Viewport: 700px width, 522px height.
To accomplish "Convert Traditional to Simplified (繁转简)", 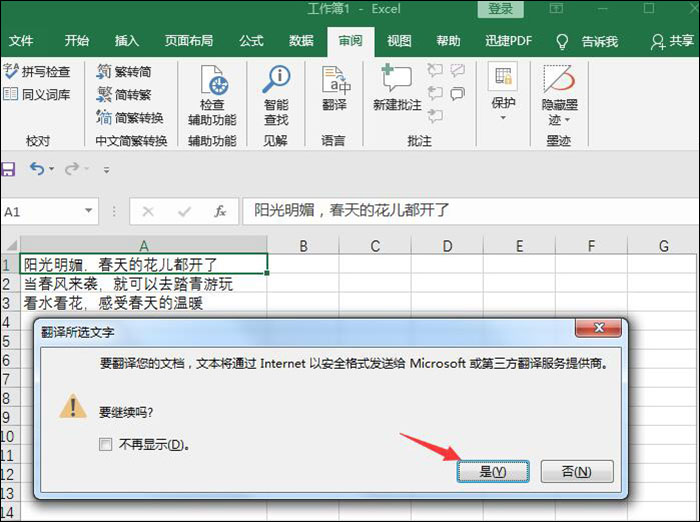I will tap(124, 71).
